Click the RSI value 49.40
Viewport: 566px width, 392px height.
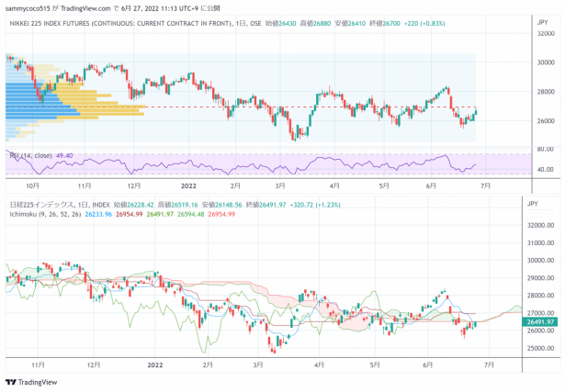point(64,155)
